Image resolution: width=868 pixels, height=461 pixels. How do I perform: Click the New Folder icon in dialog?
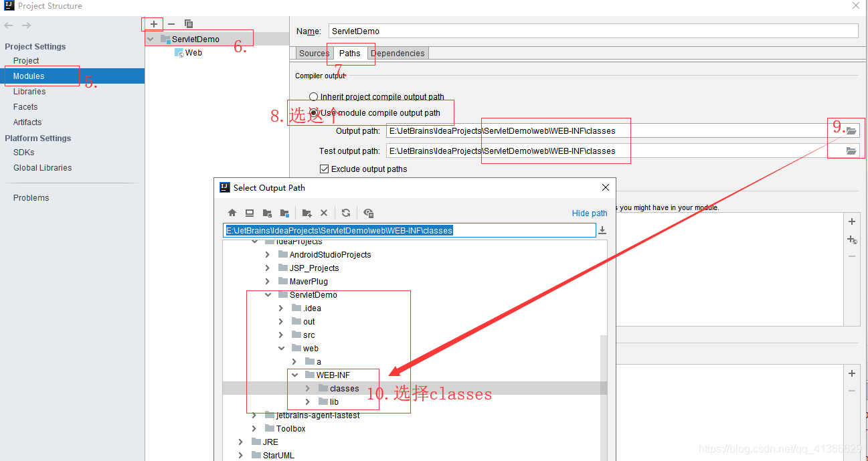pos(307,213)
